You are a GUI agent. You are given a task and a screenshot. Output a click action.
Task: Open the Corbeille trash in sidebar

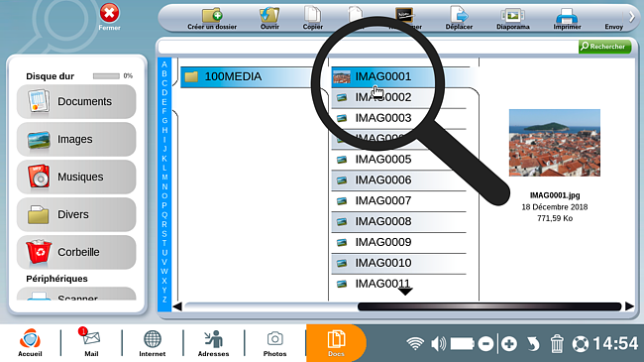pyautogui.click(x=76, y=252)
